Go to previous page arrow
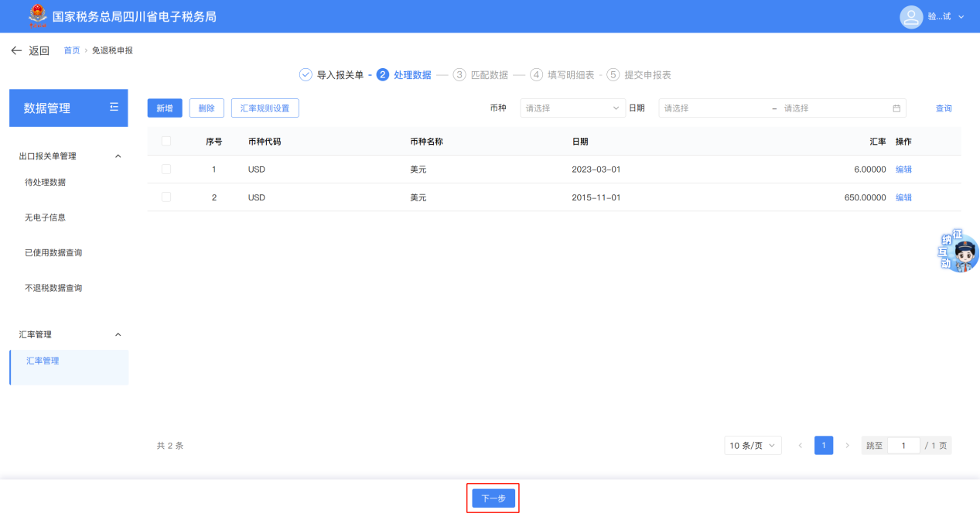The height and width of the screenshot is (517, 980). [800, 446]
